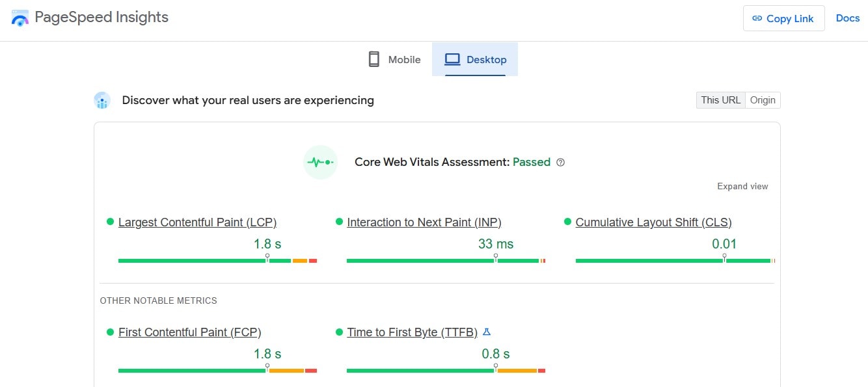868x387 pixels.
Task: Click the INP distribution bar
Action: click(446, 261)
